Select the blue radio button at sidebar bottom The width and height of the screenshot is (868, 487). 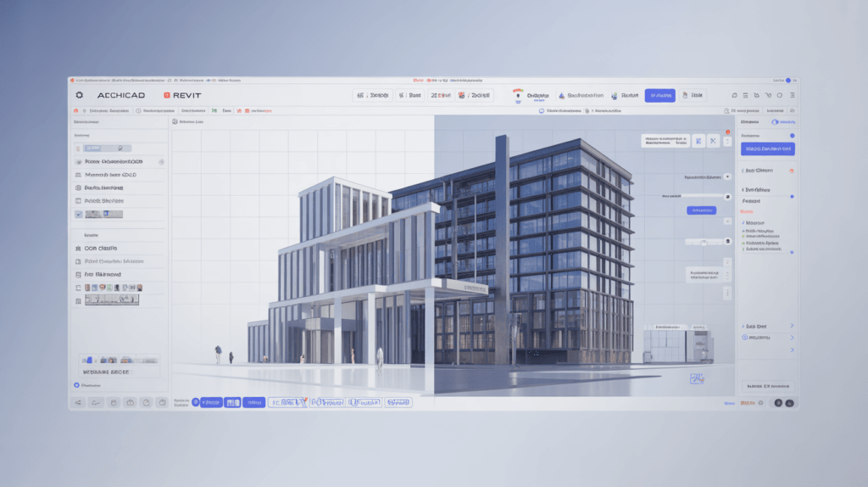(x=76, y=384)
